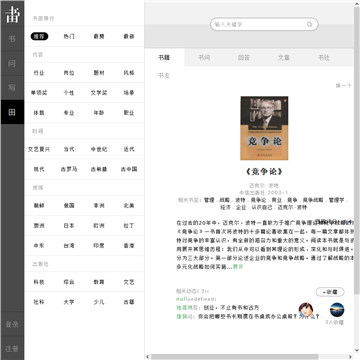Click the 竞争论 book cover image
Screen dimensions: 360x360
click(x=264, y=128)
